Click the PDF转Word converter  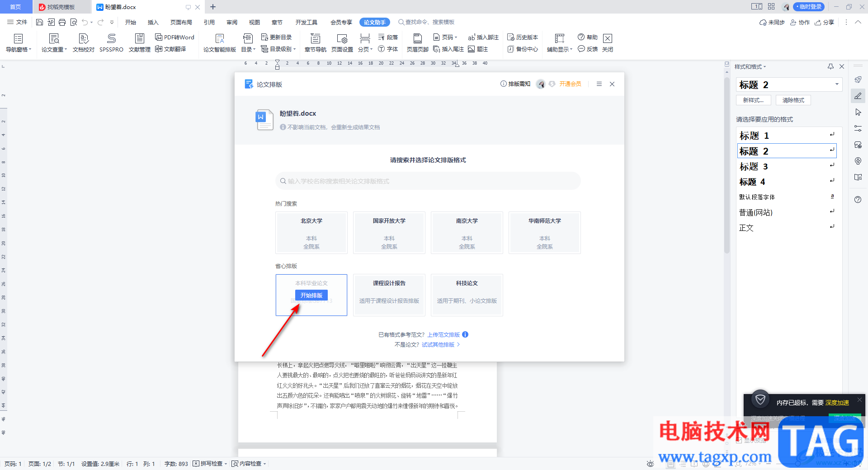point(175,37)
